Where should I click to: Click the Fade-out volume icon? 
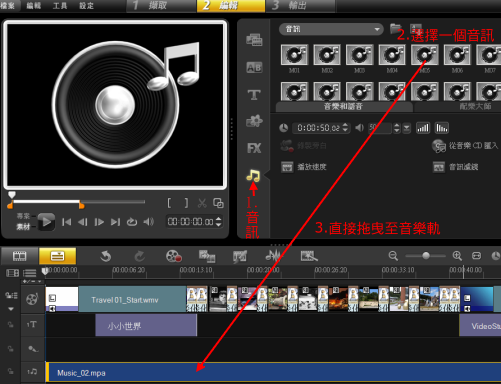pos(442,128)
